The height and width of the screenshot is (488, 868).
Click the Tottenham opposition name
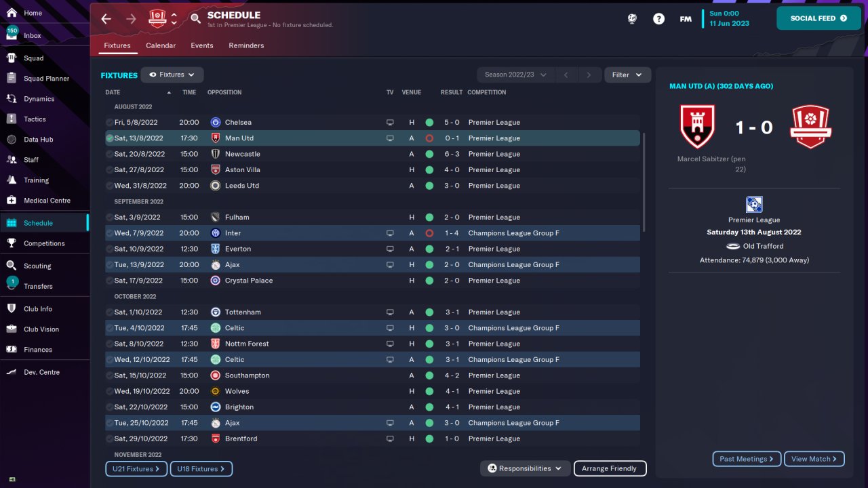click(x=243, y=312)
